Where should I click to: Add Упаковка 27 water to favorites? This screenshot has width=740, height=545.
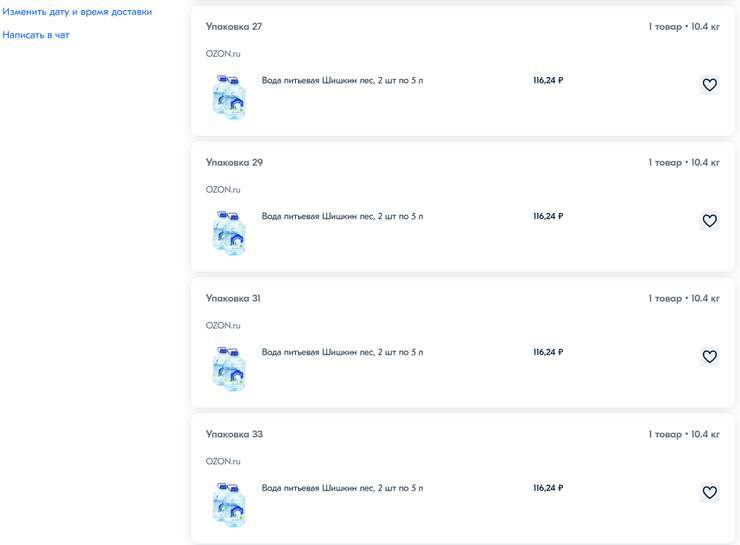pyautogui.click(x=709, y=85)
